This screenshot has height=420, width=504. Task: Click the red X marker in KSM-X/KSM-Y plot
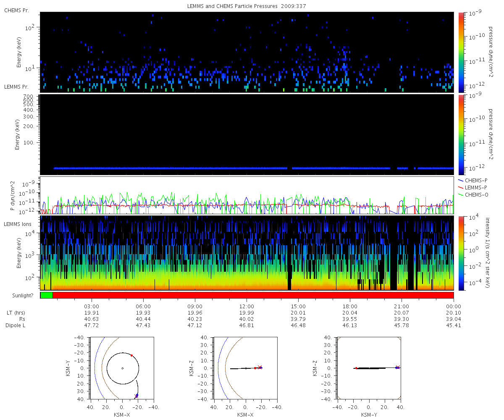[136, 396]
